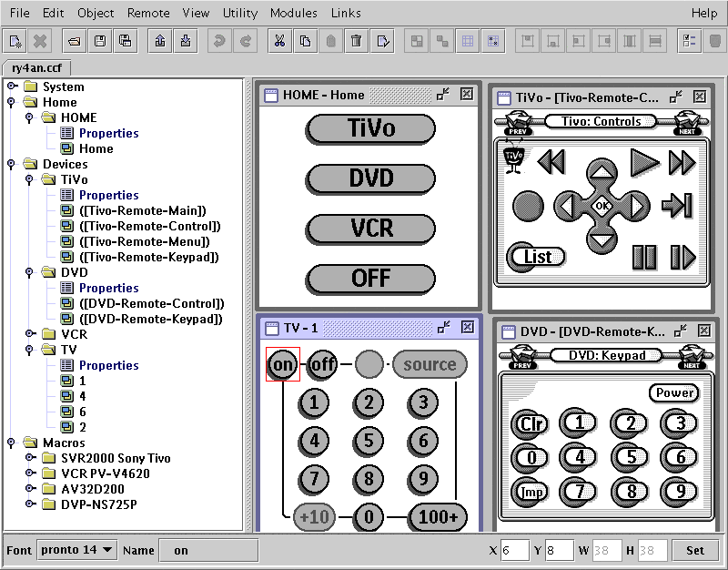Click the checklist view toolbar icon

(x=689, y=41)
